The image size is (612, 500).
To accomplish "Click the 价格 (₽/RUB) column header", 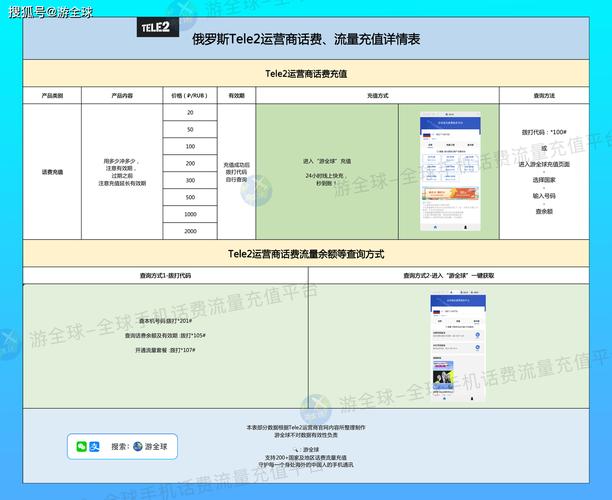I will 190,95.
